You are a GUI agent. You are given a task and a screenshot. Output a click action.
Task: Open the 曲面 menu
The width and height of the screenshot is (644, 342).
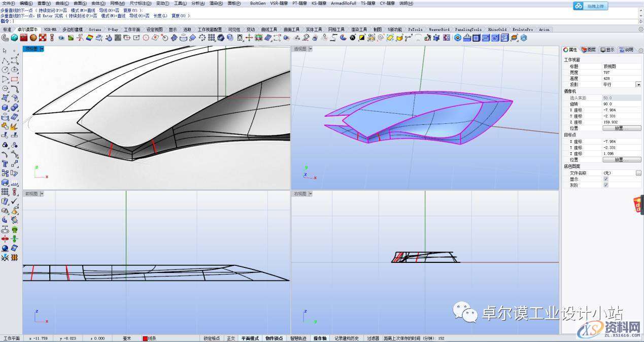tap(80, 3)
